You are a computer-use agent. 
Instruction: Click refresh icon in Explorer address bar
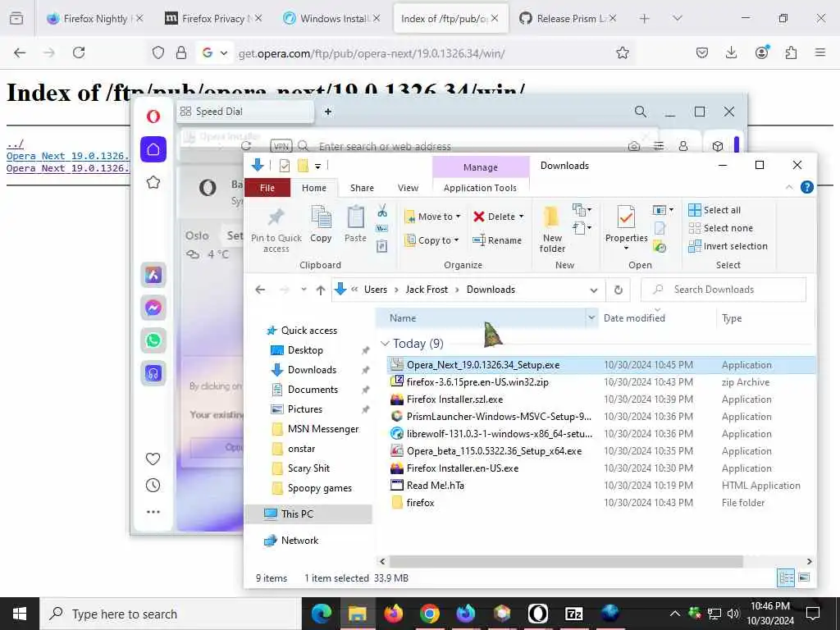[619, 290]
